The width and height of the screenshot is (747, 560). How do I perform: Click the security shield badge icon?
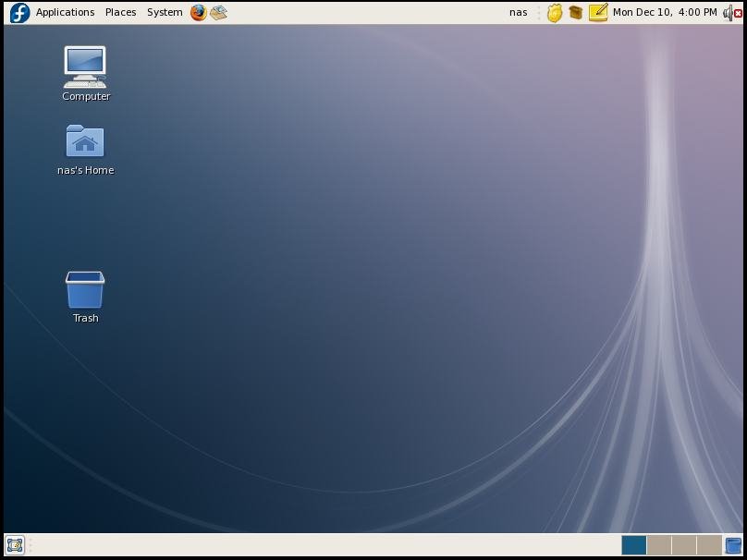pyautogui.click(x=554, y=13)
